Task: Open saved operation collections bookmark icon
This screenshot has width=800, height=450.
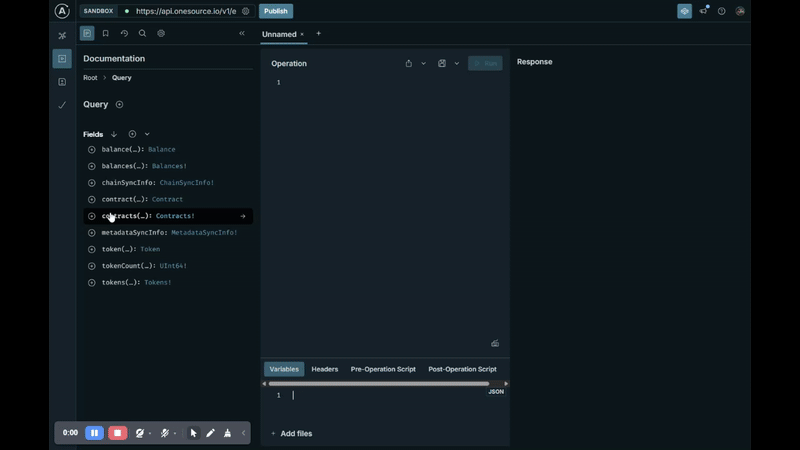Action: pyautogui.click(x=106, y=33)
